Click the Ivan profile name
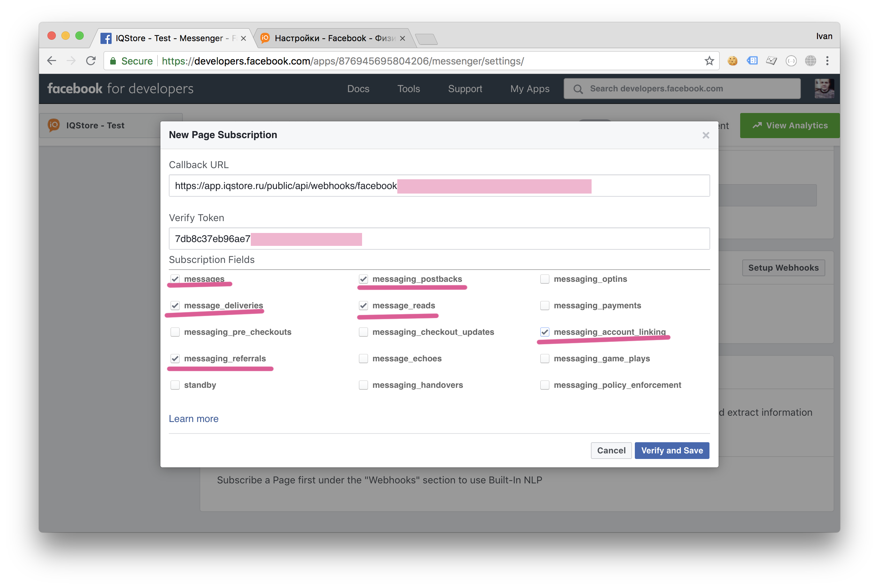The width and height of the screenshot is (879, 588). (x=824, y=36)
